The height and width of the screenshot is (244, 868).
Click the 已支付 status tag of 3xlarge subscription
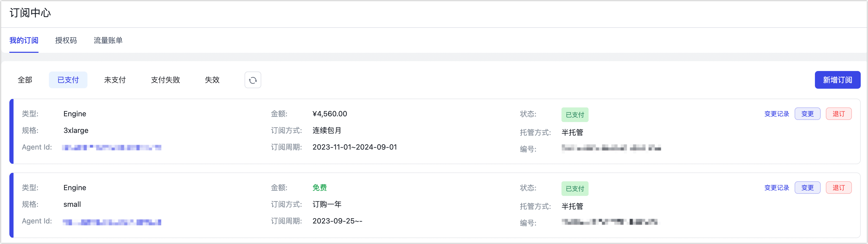pyautogui.click(x=575, y=115)
